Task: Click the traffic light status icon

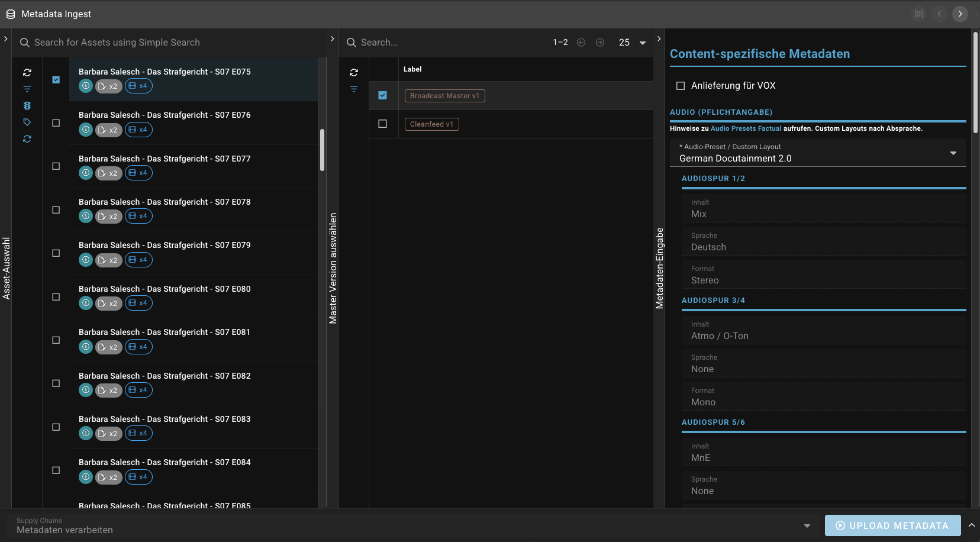Action: pos(27,106)
